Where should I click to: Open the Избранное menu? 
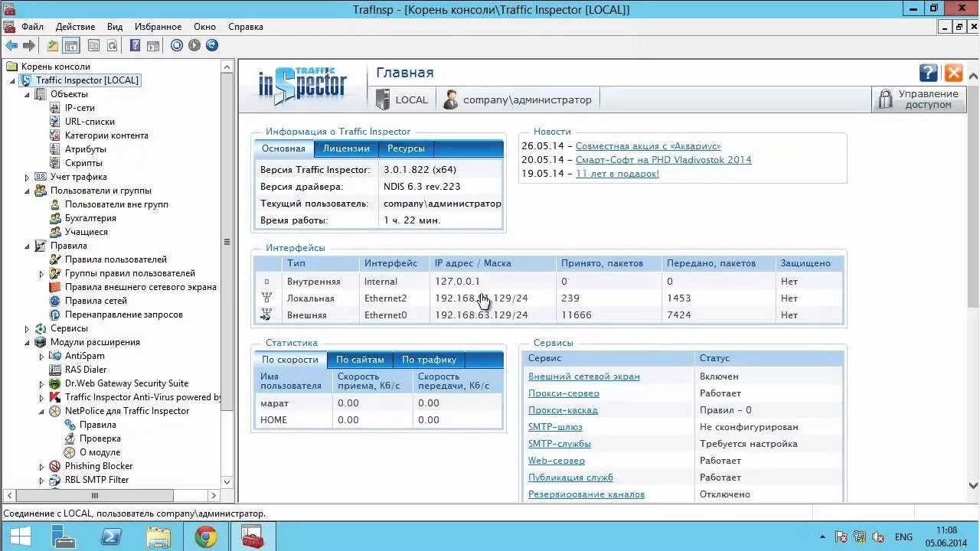point(158,27)
